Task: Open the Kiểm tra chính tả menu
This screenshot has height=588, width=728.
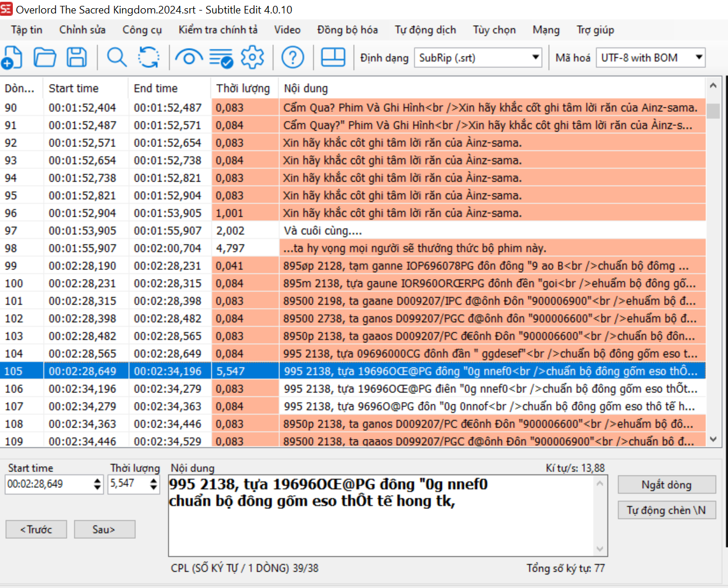Action: [218, 30]
